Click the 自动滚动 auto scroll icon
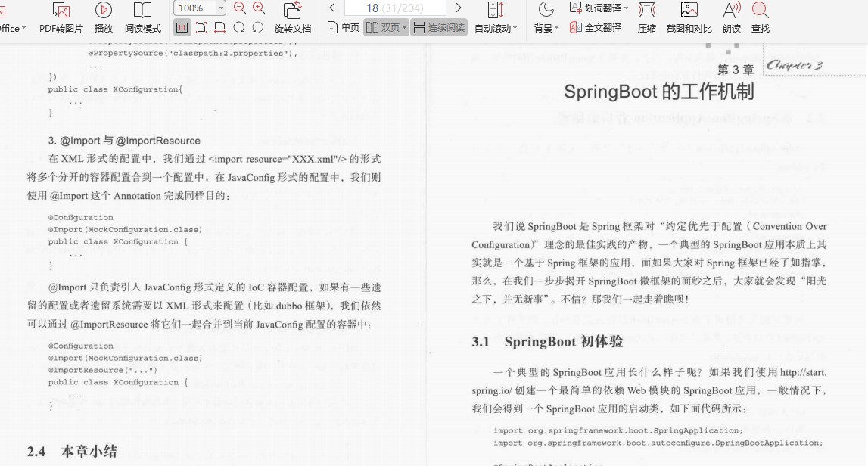Image resolution: width=868 pixels, height=466 pixels. point(496,10)
